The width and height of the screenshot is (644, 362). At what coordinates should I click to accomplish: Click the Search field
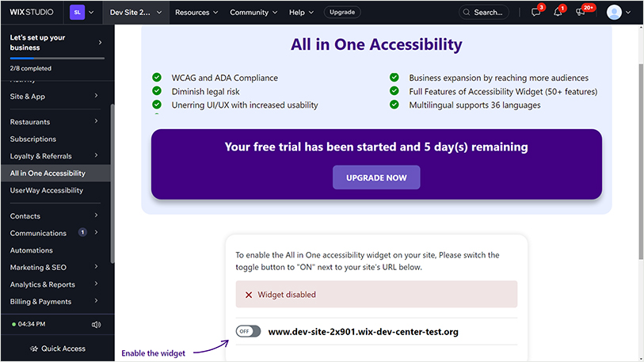click(483, 13)
